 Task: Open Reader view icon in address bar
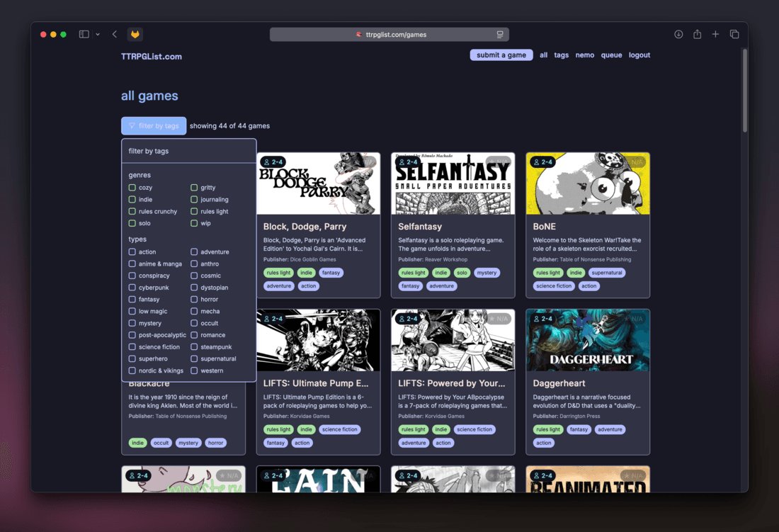pyautogui.click(x=500, y=34)
